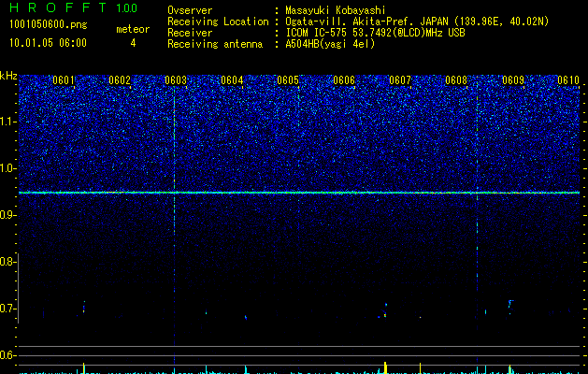Click the 0.7 frequency axis label
The image size is (588, 374).
point(7,309)
